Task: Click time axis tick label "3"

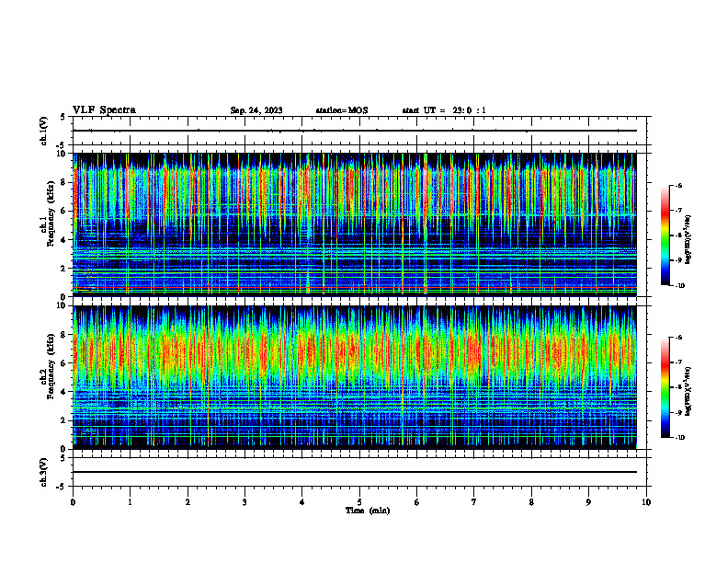Action: [245, 502]
